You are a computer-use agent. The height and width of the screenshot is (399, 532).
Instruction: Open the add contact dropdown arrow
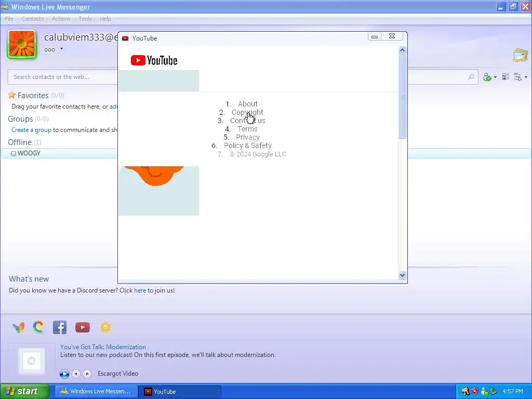(x=495, y=77)
